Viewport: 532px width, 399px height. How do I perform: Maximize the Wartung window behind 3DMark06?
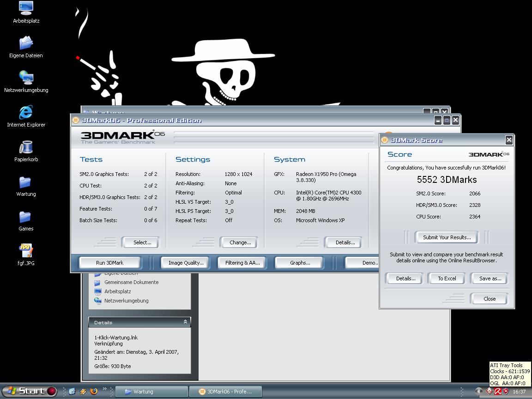coord(435,111)
